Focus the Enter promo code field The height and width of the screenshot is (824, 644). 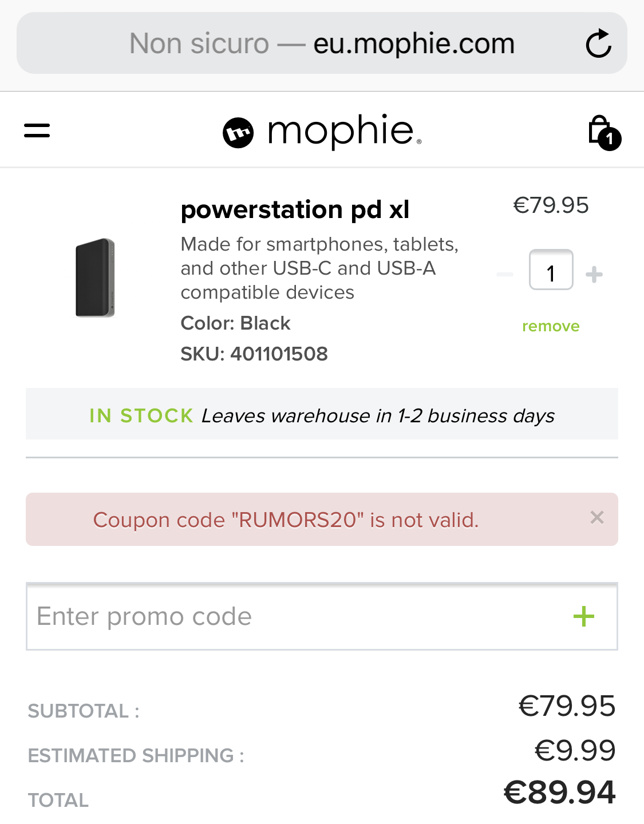[286, 616]
